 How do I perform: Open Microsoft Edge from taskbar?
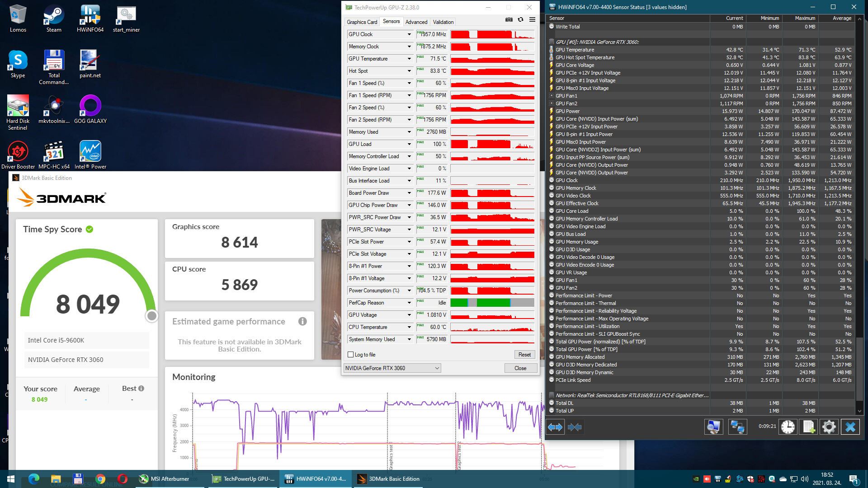[34, 479]
